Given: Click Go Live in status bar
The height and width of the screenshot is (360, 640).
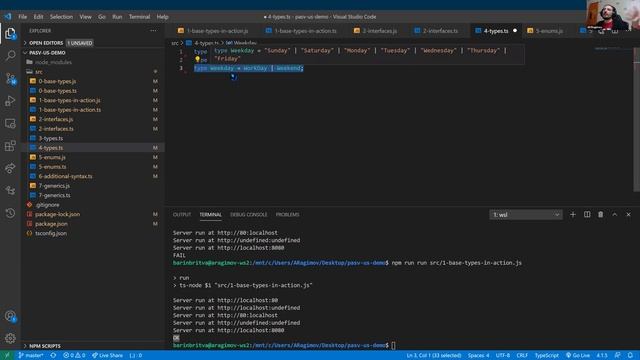Looking at the screenshot, I should tap(578, 355).
